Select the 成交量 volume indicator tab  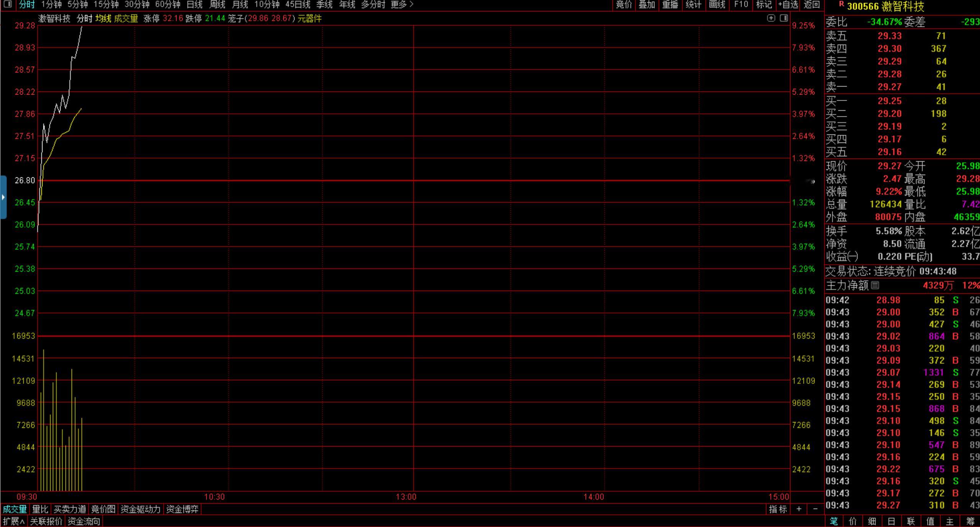[x=15, y=509]
